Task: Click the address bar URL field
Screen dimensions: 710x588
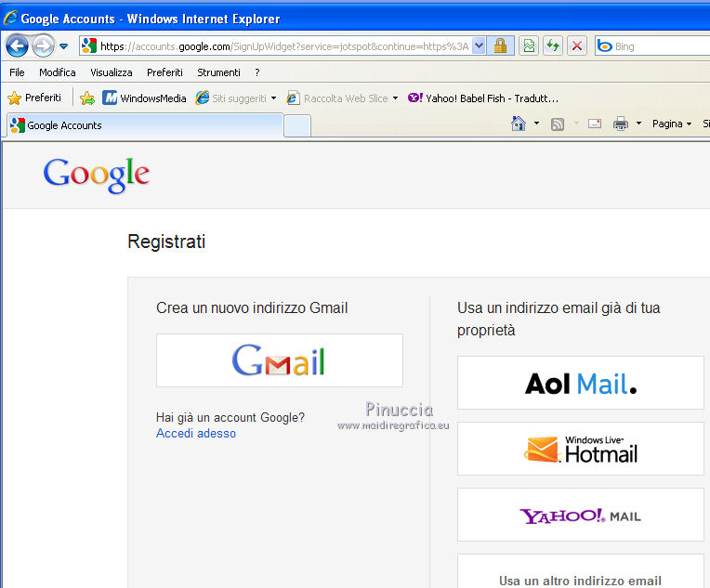Action: pos(284,46)
